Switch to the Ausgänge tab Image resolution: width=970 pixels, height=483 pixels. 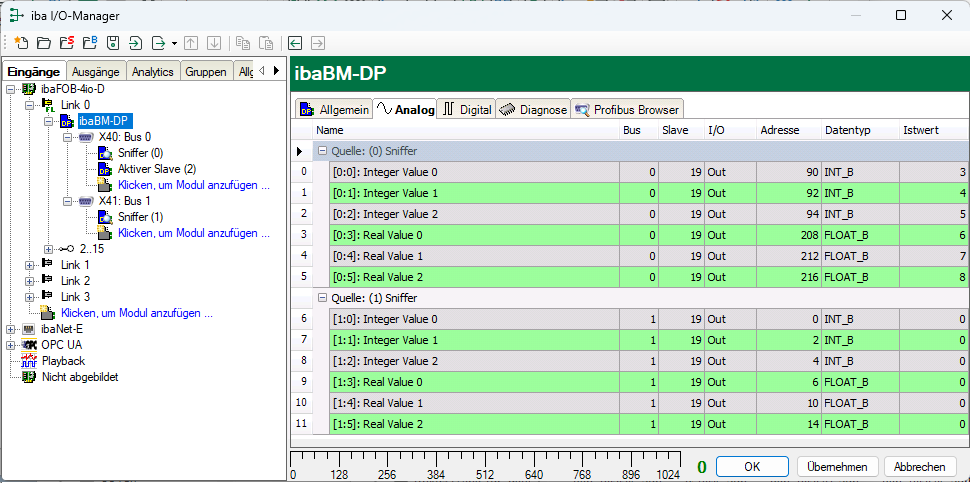(96, 72)
